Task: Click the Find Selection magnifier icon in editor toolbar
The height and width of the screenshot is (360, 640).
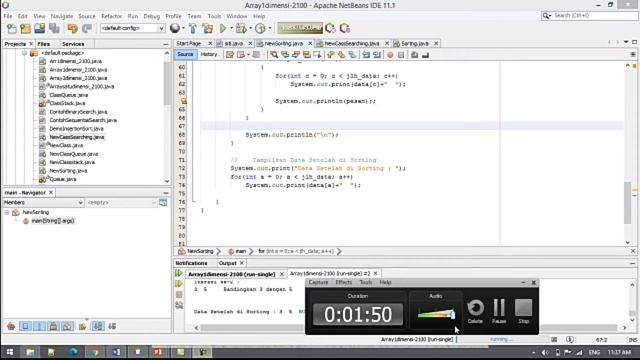Action: pos(274,55)
